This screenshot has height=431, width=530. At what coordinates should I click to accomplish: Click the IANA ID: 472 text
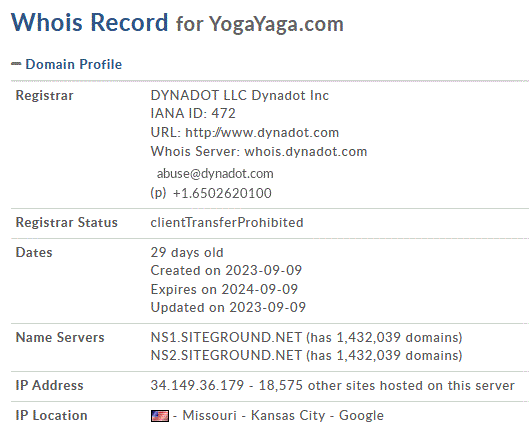193,113
